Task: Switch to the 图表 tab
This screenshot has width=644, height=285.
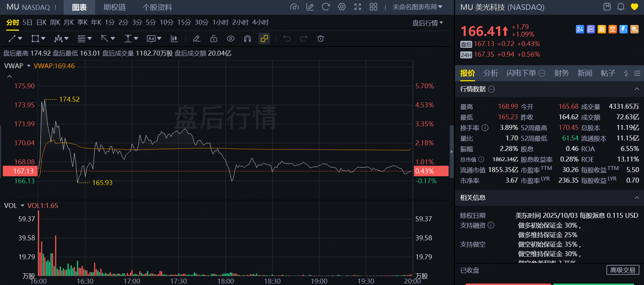Action: pyautogui.click(x=79, y=7)
